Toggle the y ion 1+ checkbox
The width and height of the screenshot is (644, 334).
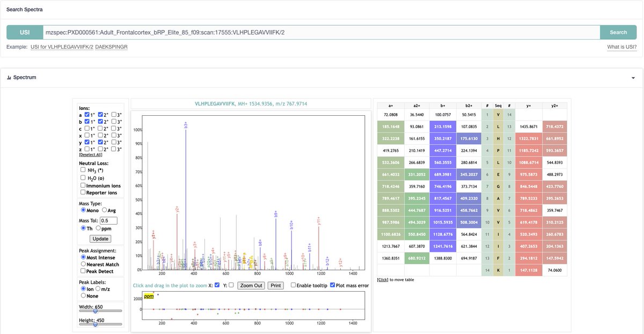tap(87, 142)
